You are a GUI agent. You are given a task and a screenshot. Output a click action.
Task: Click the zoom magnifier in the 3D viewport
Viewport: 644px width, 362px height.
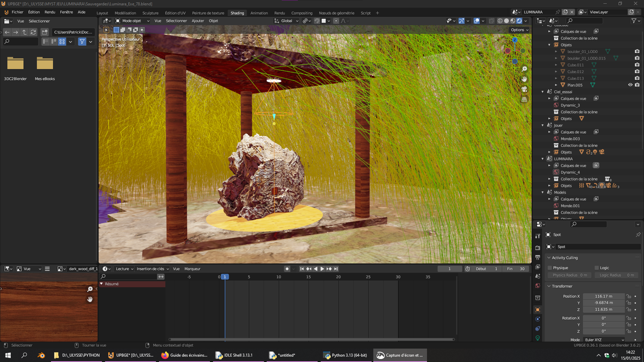click(524, 69)
